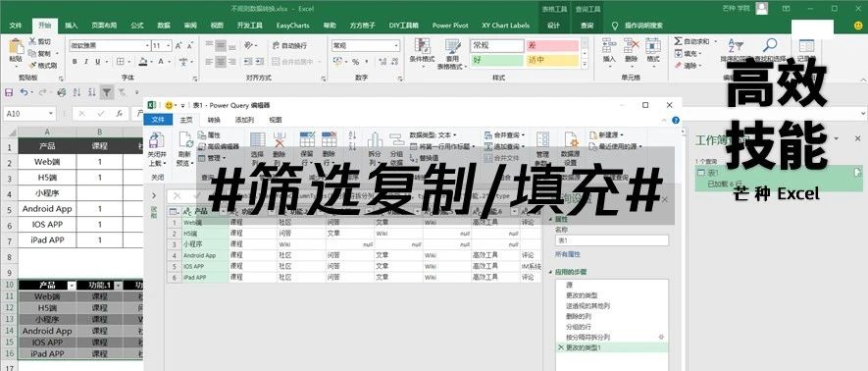Click the undo arrow icon
The height and width of the screenshot is (371, 868).
click(24, 92)
